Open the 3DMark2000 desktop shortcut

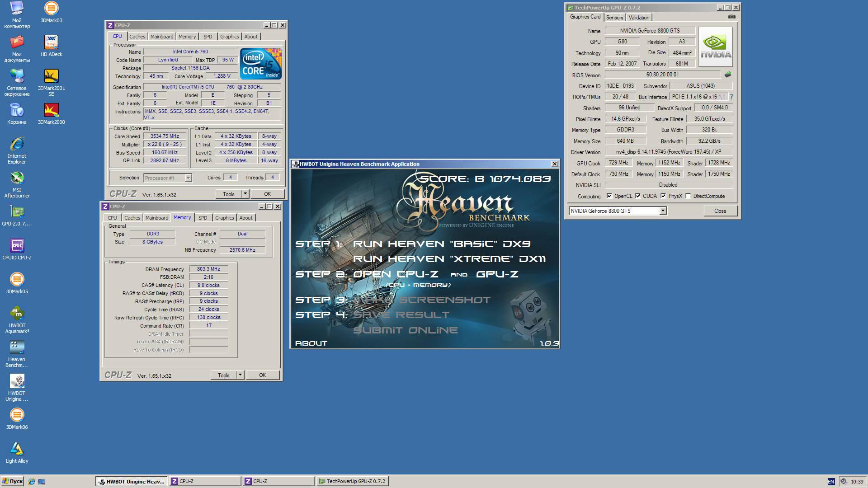pyautogui.click(x=51, y=113)
